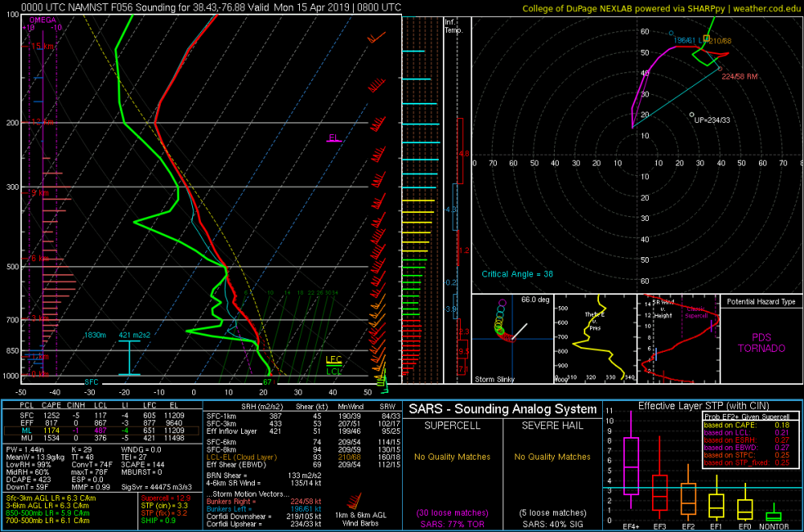Click the 421 m2s2 effective inflow layer bar
This screenshot has height=532, width=804.
pyautogui.click(x=129, y=358)
